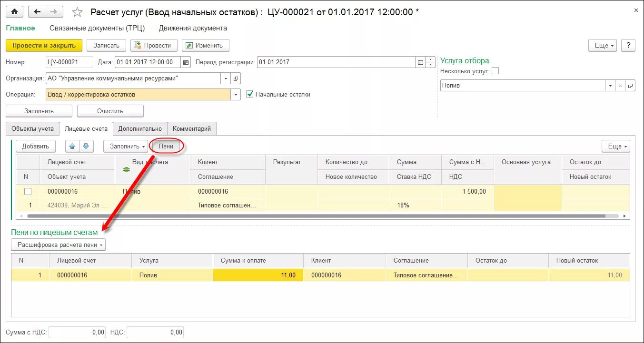
Task: Add document to favorites star
Action: [77, 12]
